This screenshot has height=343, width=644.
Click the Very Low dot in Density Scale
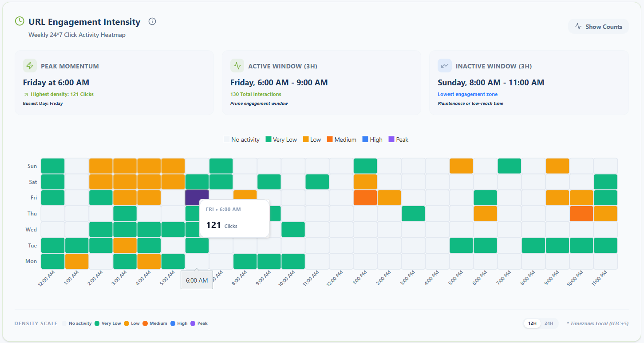(97, 323)
